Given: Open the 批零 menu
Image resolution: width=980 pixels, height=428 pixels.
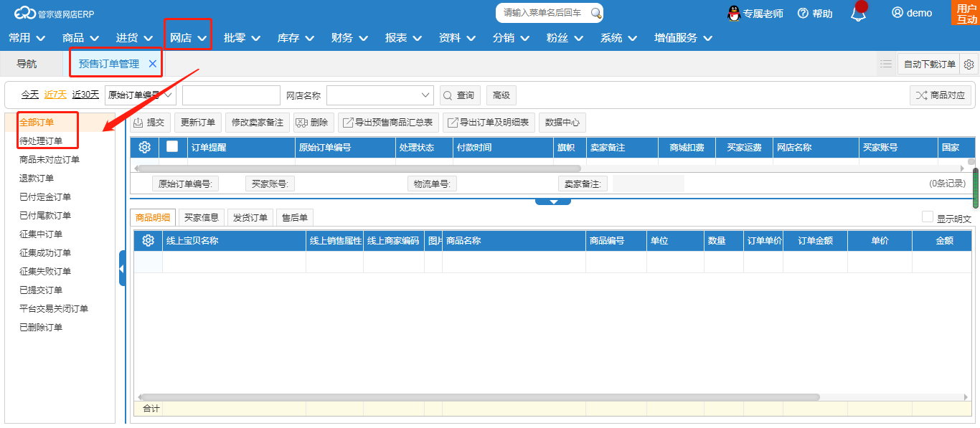Looking at the screenshot, I should (x=242, y=38).
